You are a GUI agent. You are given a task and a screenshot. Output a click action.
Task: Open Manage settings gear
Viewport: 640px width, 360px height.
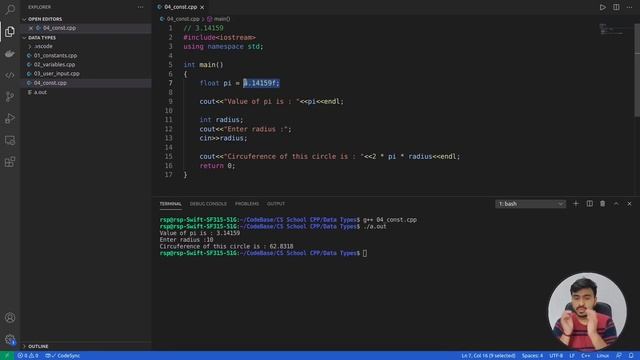pyautogui.click(x=10, y=339)
